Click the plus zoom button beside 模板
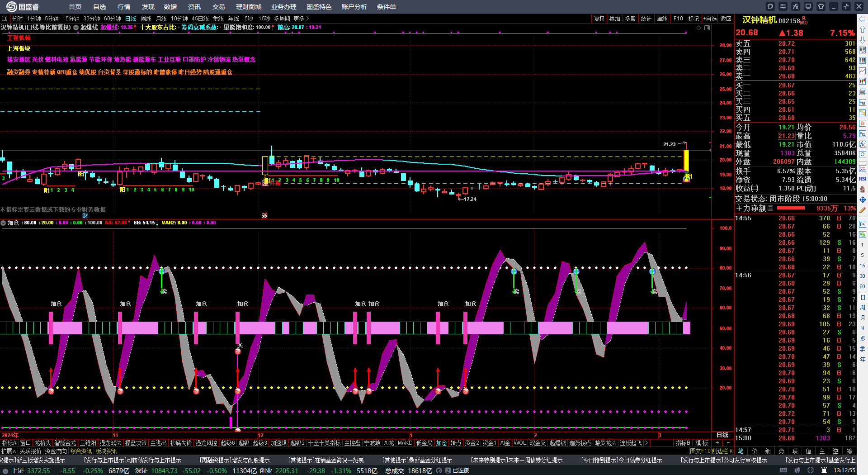The width and height of the screenshot is (868, 475). pos(717,443)
